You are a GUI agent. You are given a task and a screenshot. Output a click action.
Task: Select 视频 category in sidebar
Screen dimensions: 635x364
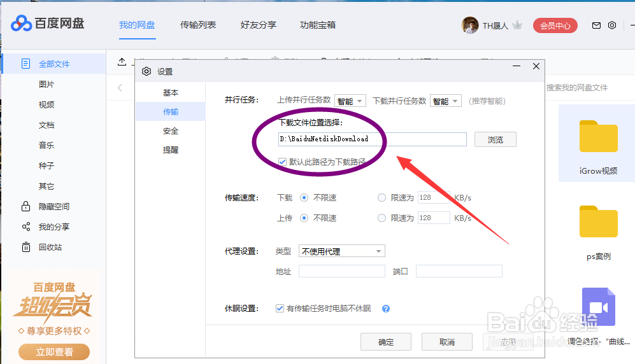(x=46, y=104)
